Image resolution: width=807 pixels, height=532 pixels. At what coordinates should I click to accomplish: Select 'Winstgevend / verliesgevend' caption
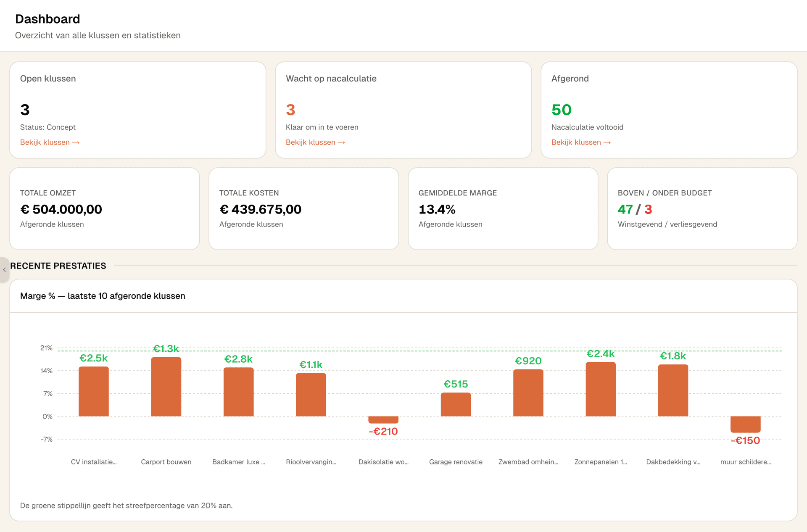(x=667, y=224)
